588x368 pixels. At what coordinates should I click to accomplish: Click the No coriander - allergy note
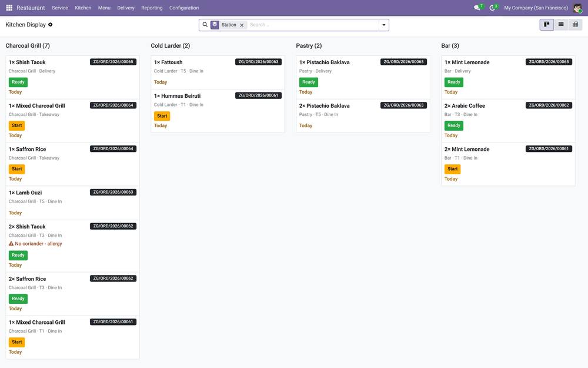(38, 244)
